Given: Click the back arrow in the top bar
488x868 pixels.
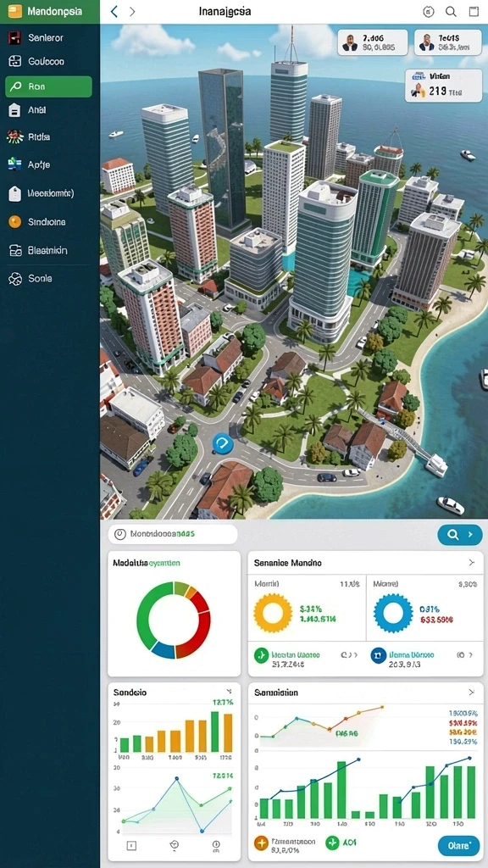Looking at the screenshot, I should point(114,12).
